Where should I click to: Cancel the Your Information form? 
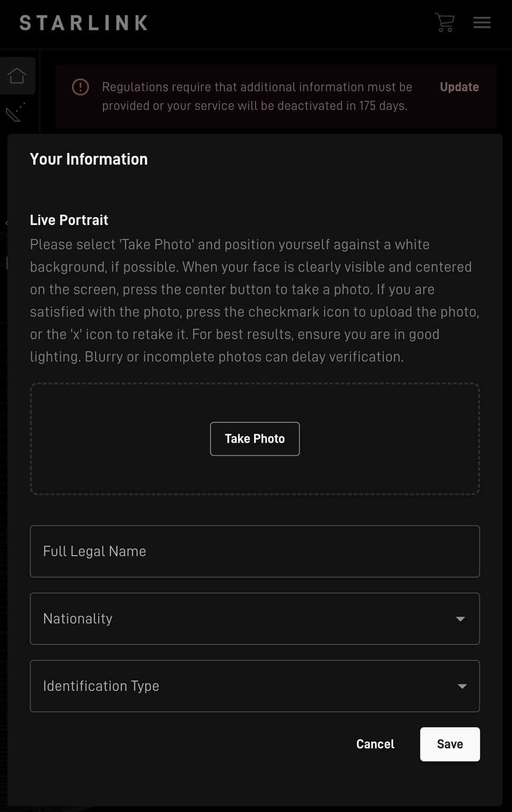tap(375, 744)
